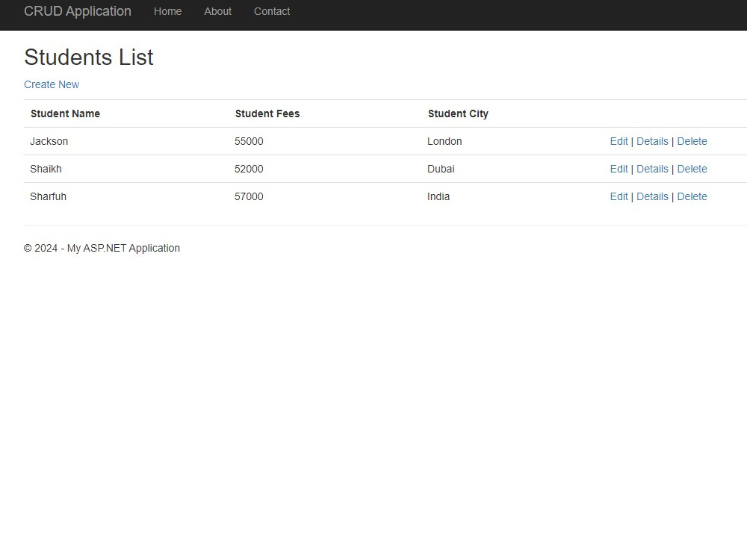Open the Contact page in navbar

272,11
